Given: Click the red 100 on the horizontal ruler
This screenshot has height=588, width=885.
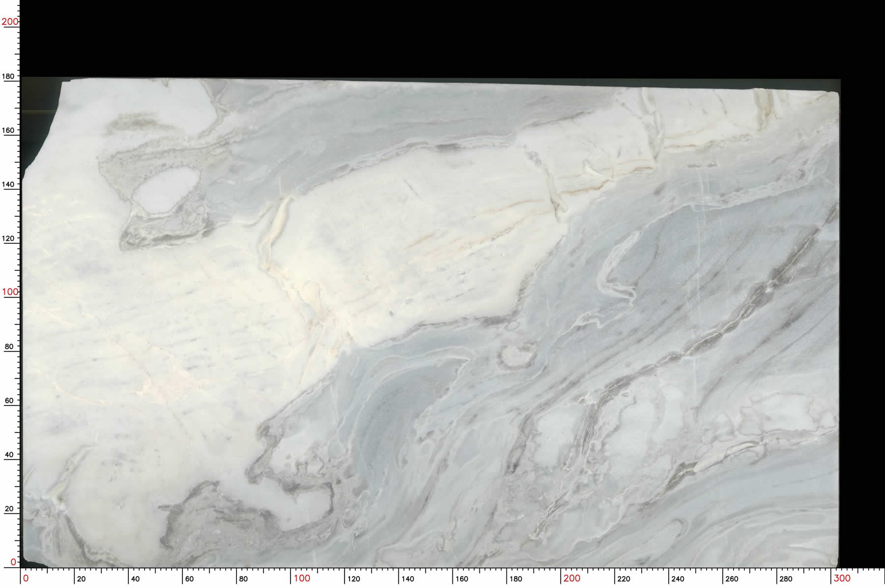Looking at the screenshot, I should point(302,578).
